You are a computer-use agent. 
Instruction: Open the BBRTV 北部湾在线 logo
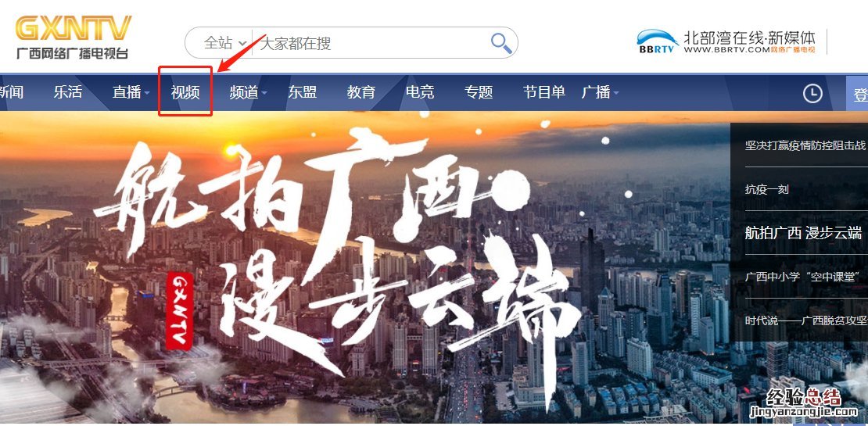(x=726, y=42)
